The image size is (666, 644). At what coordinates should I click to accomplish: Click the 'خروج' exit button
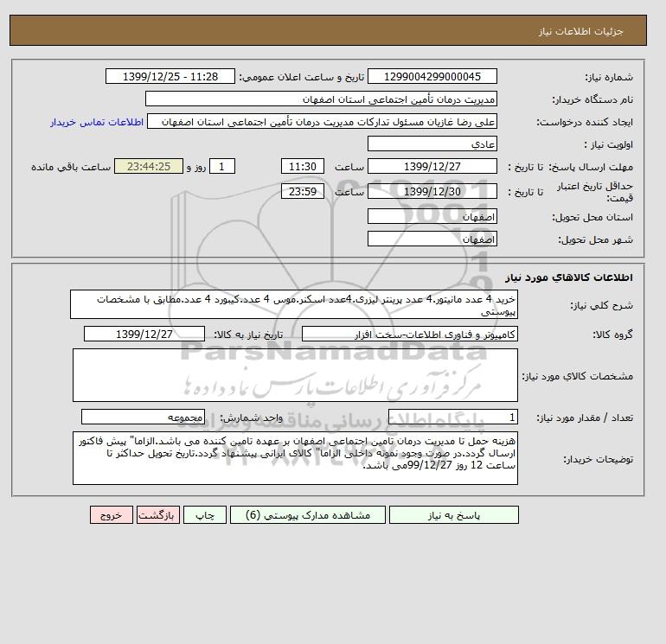point(112,514)
